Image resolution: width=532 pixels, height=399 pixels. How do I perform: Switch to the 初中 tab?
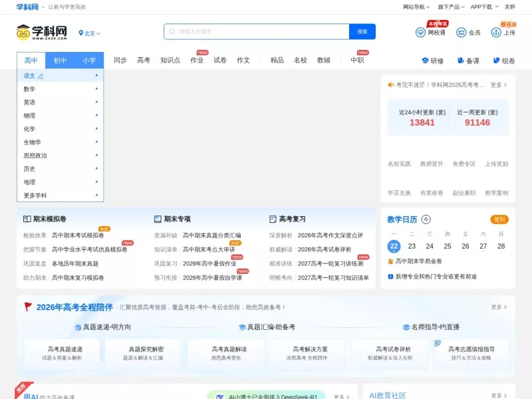click(60, 61)
